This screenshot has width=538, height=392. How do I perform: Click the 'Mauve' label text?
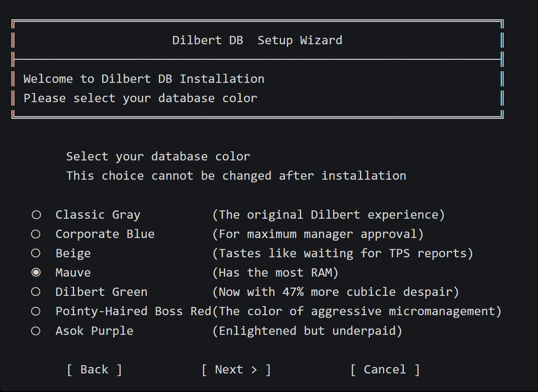point(73,273)
